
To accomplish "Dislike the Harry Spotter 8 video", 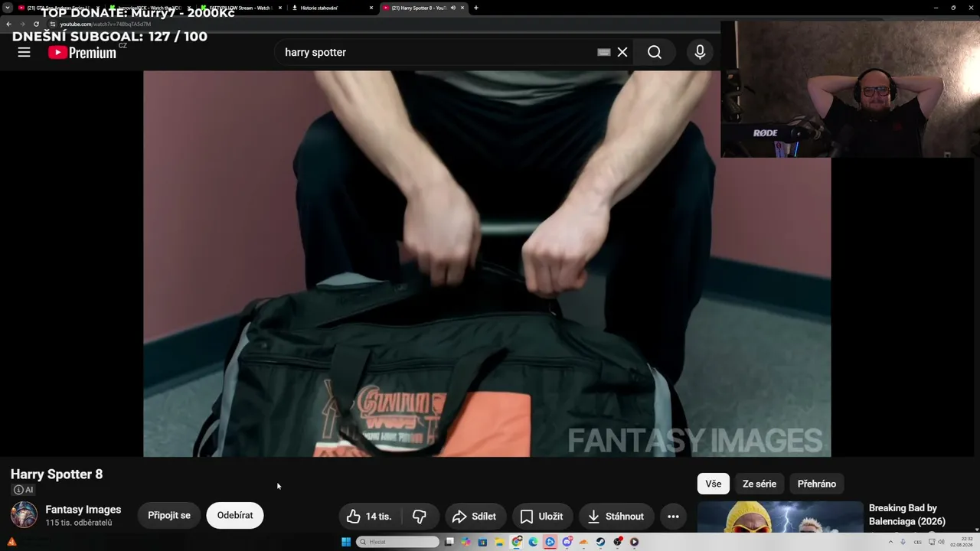I will click(x=420, y=517).
